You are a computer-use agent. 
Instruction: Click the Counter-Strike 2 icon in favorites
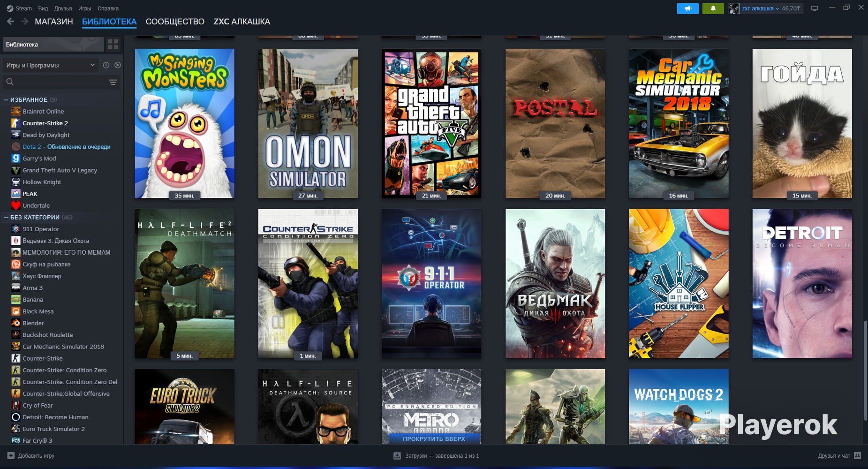click(x=16, y=123)
